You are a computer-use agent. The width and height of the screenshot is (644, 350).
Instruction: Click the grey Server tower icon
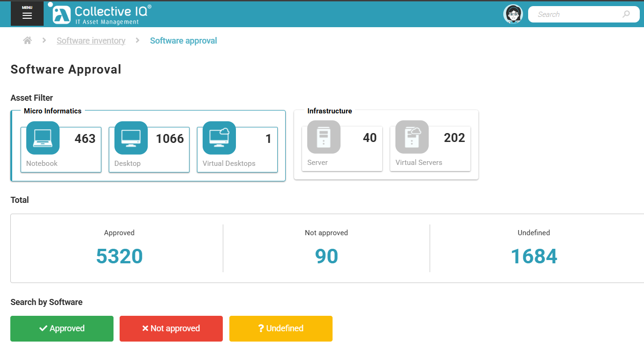324,137
